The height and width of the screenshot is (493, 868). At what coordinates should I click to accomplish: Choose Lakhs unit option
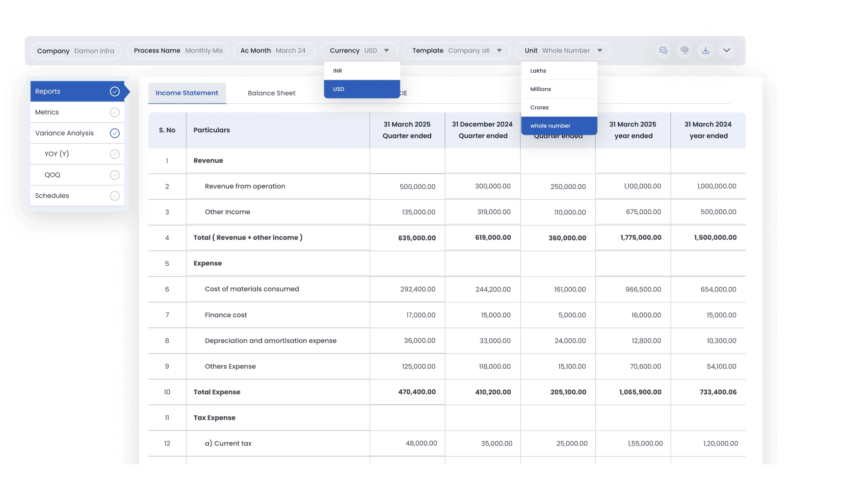[x=559, y=71]
